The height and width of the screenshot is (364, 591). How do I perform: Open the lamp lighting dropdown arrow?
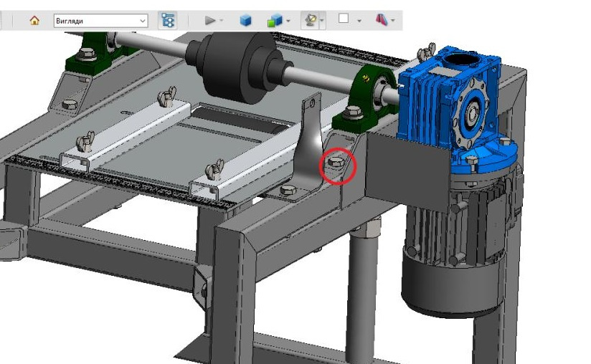coord(322,21)
